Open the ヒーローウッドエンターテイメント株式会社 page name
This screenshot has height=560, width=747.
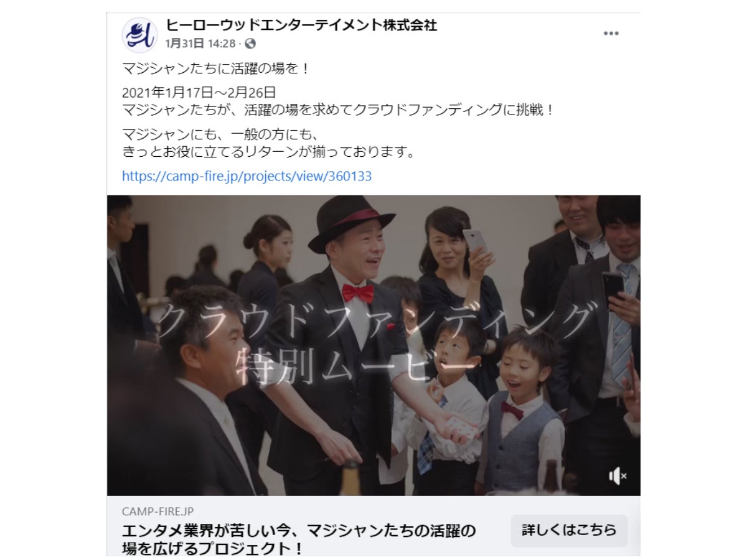coord(301,26)
